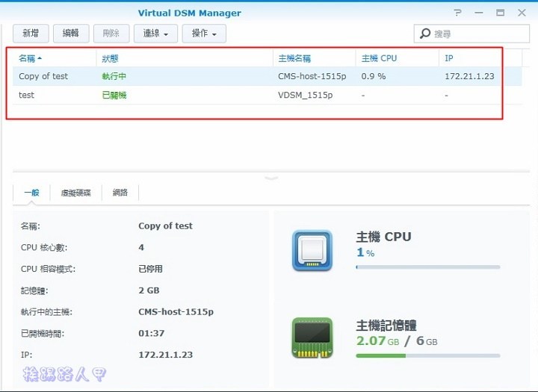The image size is (538, 392).
Task: Click the host CPU usage bar
Action: point(428,267)
